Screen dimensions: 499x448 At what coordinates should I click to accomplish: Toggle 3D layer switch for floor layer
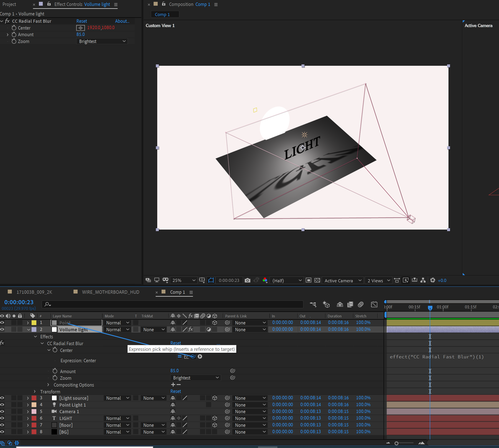[214, 425]
